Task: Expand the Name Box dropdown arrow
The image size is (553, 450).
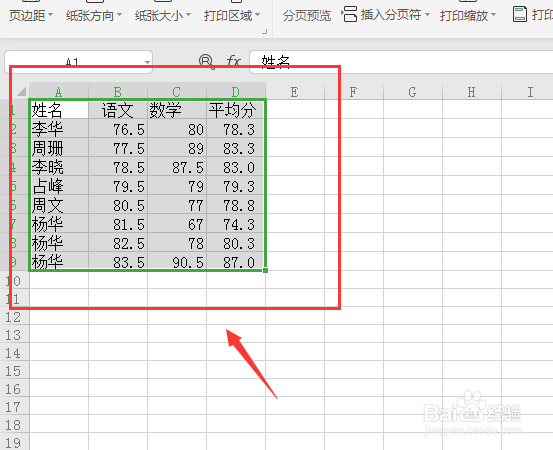Action: [147, 62]
